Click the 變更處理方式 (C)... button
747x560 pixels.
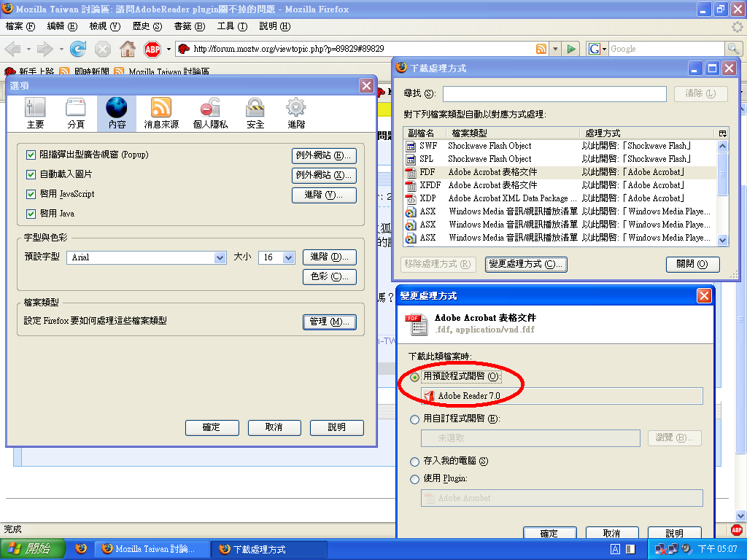526,264
